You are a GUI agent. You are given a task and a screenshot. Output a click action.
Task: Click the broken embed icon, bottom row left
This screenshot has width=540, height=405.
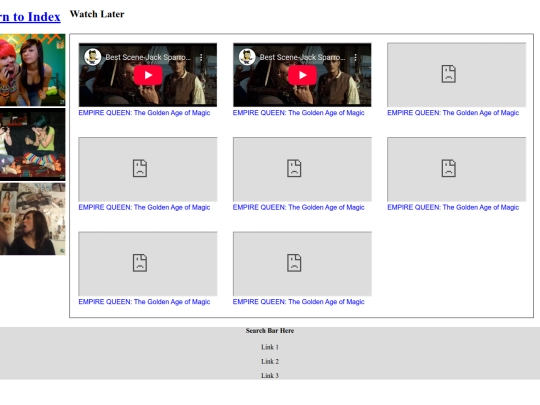pyautogui.click(x=140, y=263)
